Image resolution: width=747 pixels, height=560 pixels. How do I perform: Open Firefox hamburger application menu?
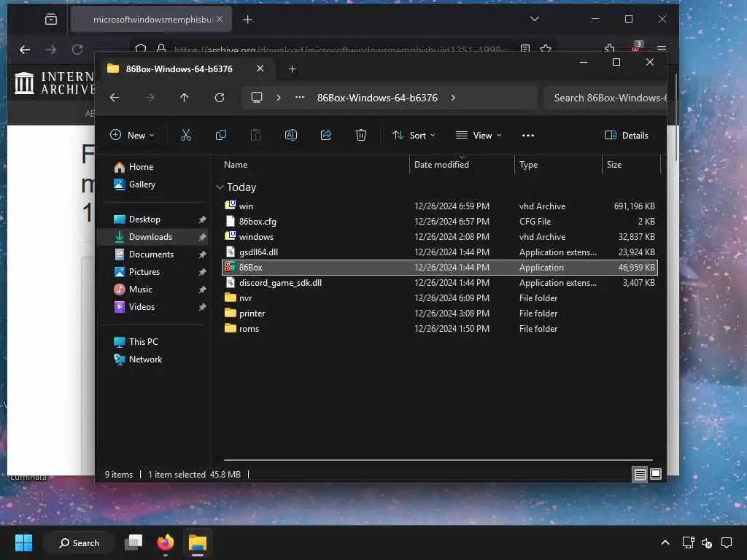(661, 48)
